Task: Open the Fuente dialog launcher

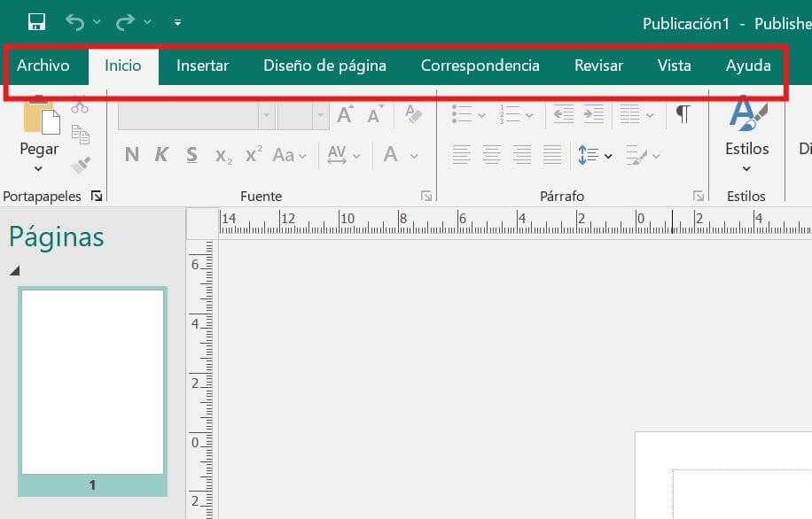Action: coord(426,196)
